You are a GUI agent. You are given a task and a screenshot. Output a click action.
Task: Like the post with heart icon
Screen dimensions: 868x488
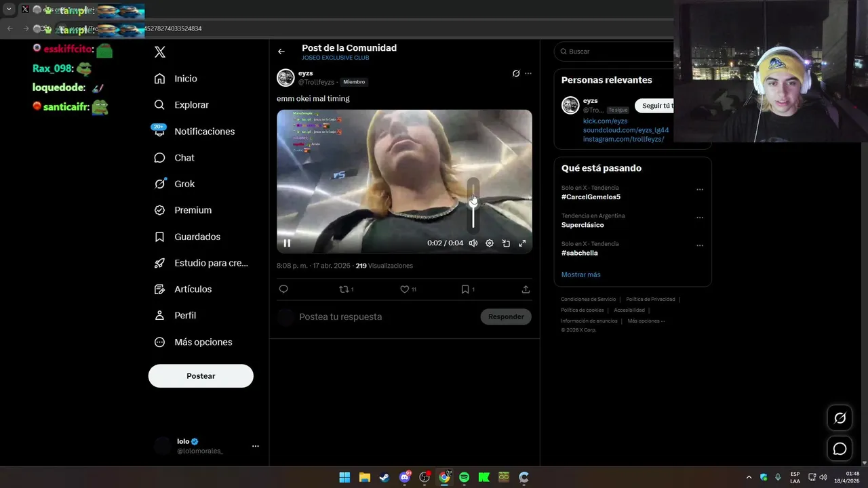point(408,289)
